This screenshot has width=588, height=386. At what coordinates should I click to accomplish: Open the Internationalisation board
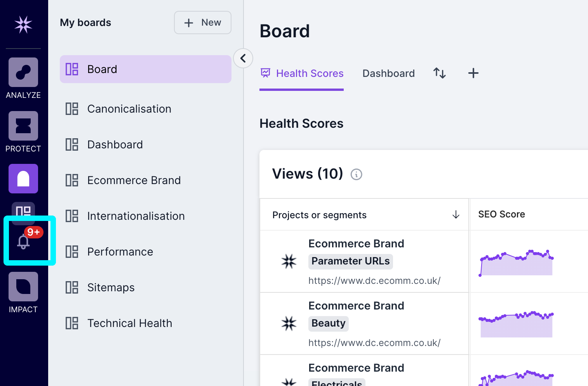click(136, 216)
